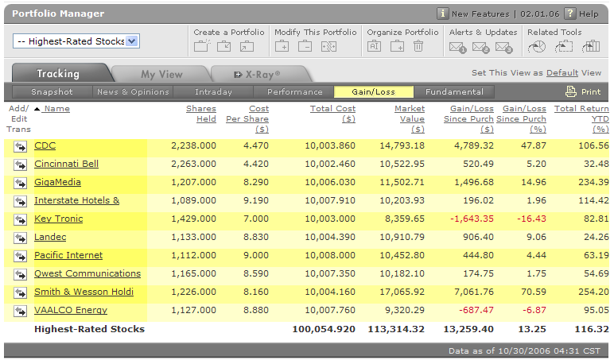This screenshot has height=364, width=614.
Task: Click the Help question mark button
Action: point(569,14)
